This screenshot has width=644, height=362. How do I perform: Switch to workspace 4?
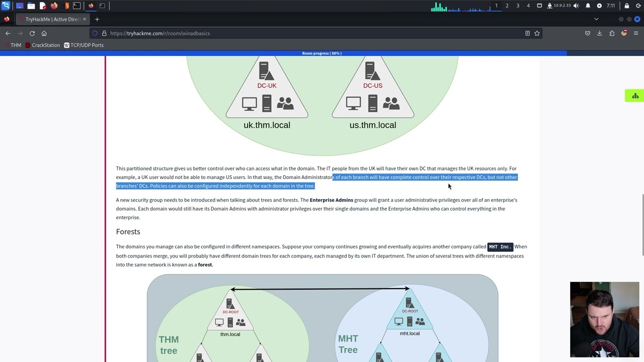pos(528,6)
